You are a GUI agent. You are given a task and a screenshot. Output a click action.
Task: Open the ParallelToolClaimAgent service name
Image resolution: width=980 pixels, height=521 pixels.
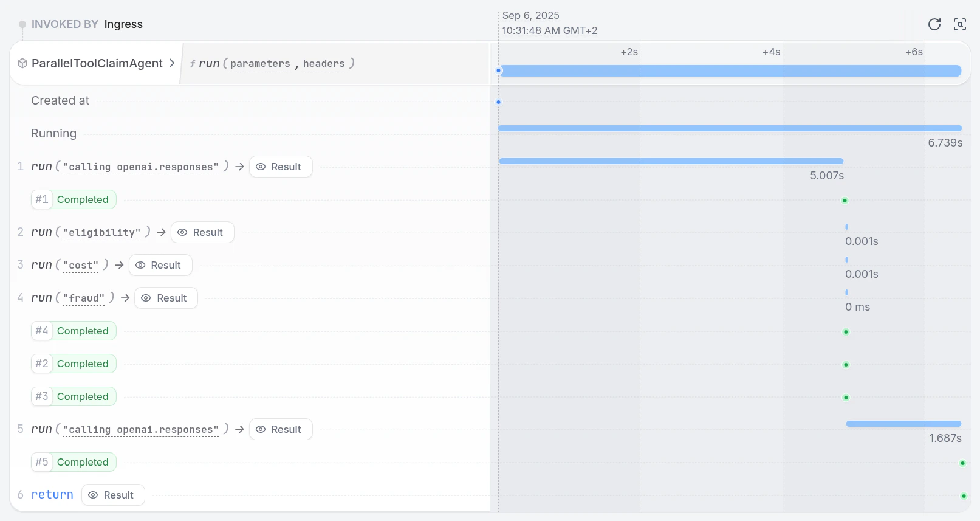pyautogui.click(x=97, y=63)
